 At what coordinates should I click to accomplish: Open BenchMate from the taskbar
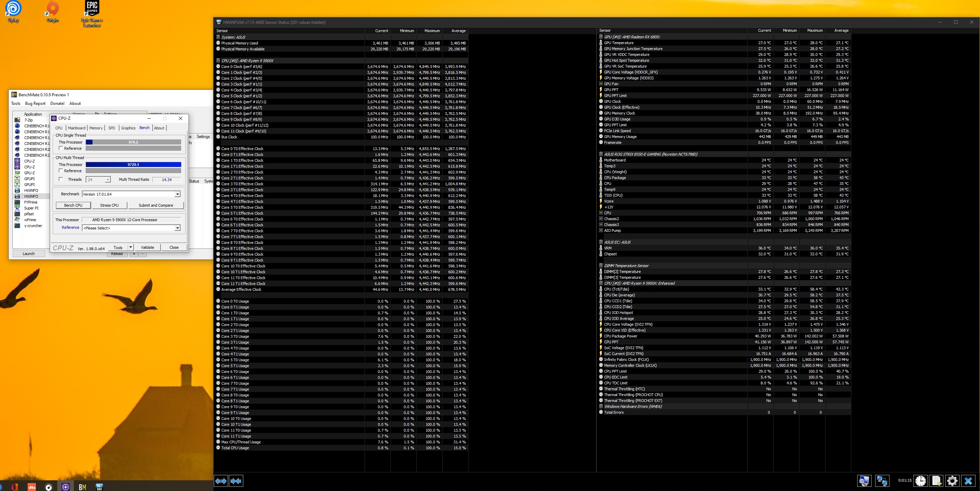click(x=82, y=487)
